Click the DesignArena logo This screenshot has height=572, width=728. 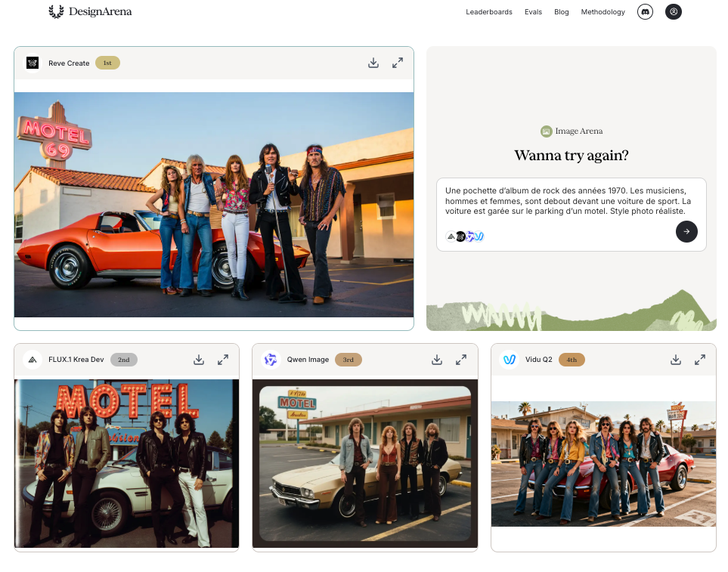[x=90, y=11]
